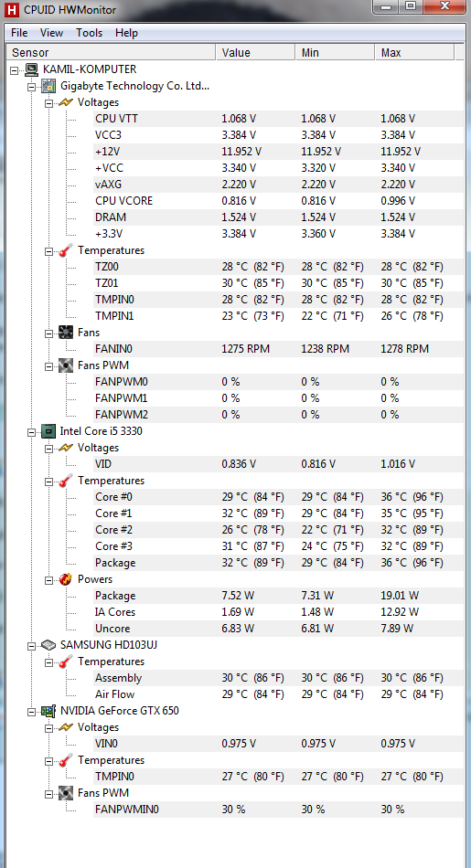Open the Tools menu
Screen dimensions: 471x868
click(x=90, y=33)
